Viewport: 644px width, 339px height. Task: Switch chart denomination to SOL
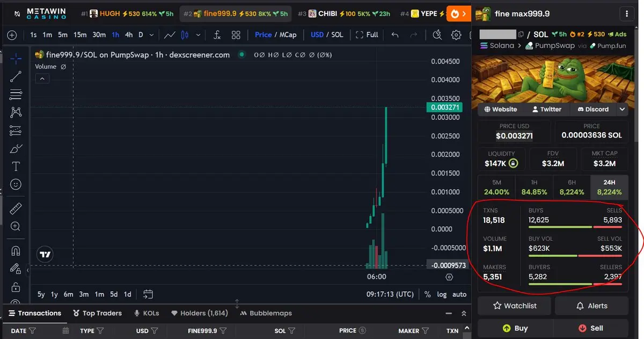tap(337, 35)
